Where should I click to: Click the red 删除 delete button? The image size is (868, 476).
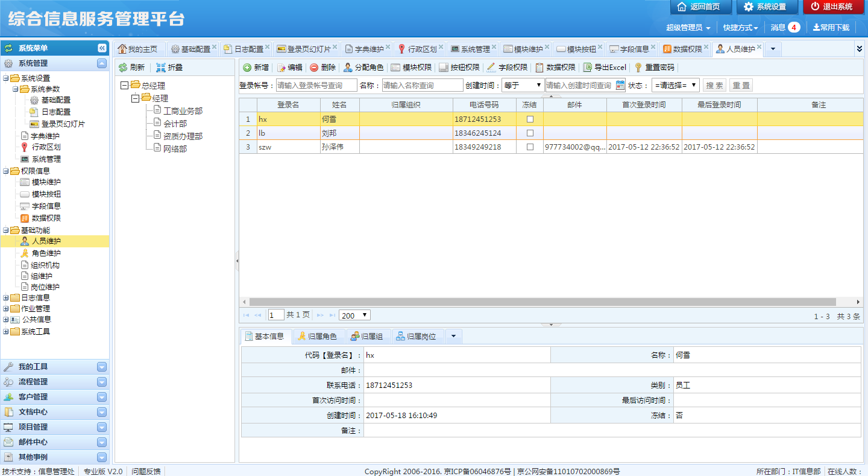(x=322, y=68)
